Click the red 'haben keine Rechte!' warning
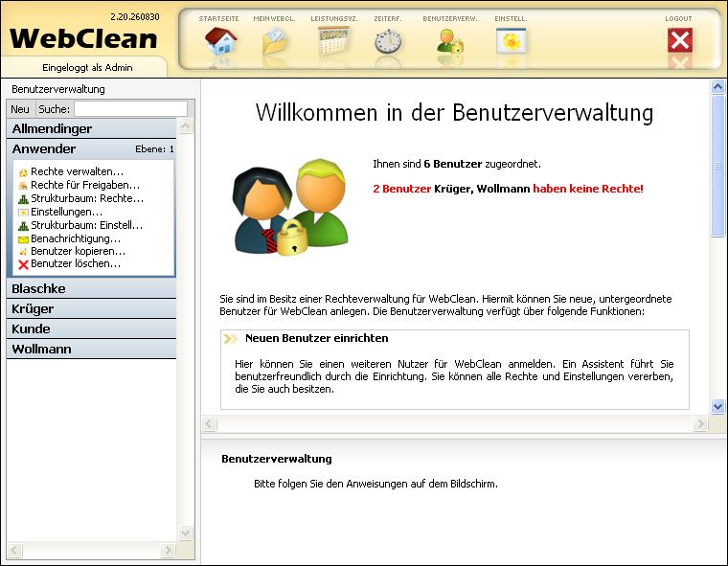728x566 pixels. coord(588,189)
